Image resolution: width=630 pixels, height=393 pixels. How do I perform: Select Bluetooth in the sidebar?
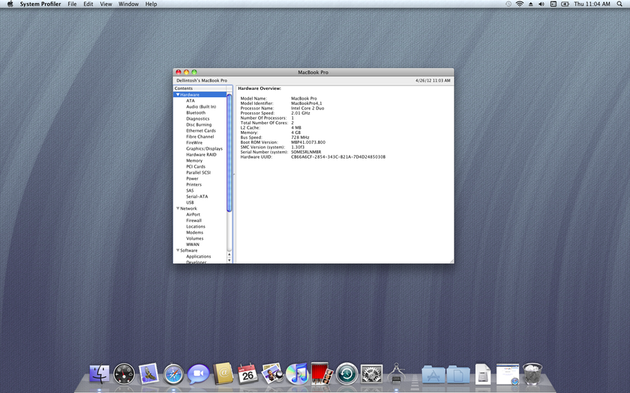[x=196, y=113]
